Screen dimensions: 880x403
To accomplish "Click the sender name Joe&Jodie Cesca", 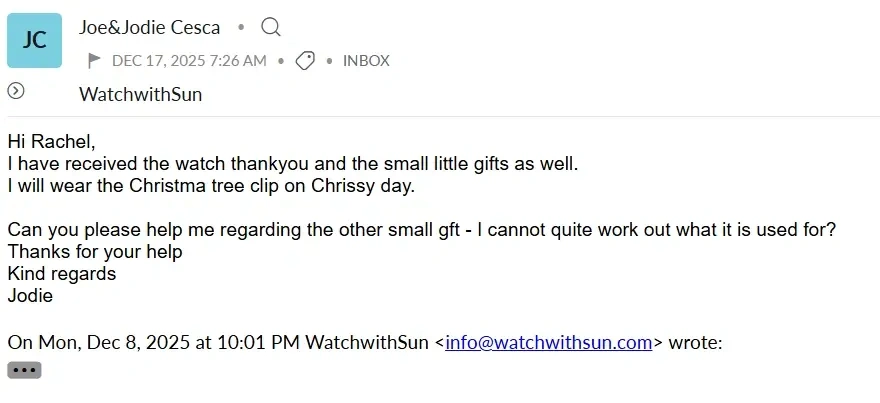I will (149, 28).
